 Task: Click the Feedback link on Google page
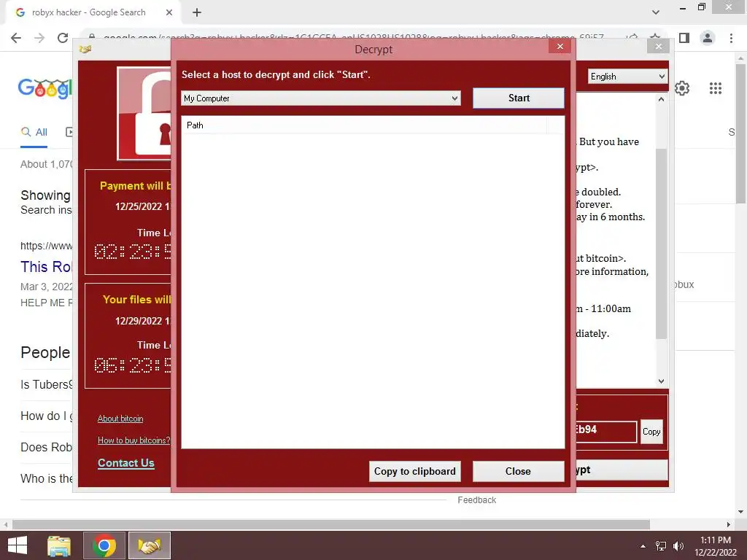click(477, 500)
